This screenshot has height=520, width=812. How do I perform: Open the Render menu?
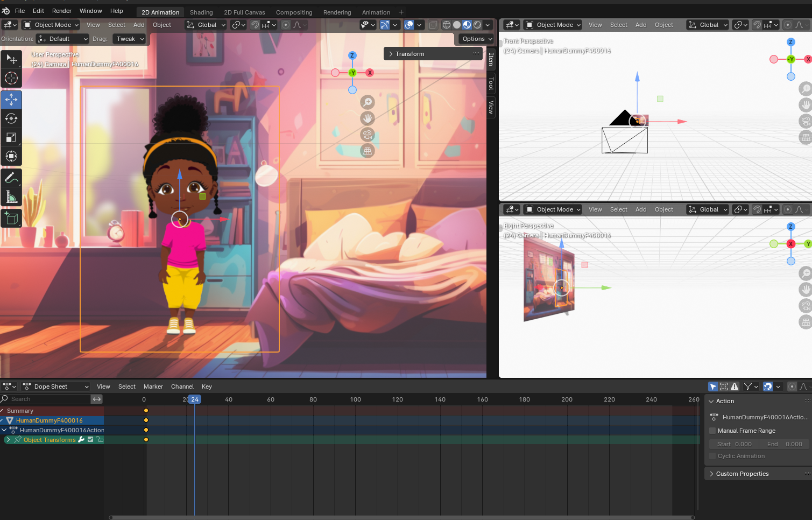pyautogui.click(x=62, y=11)
